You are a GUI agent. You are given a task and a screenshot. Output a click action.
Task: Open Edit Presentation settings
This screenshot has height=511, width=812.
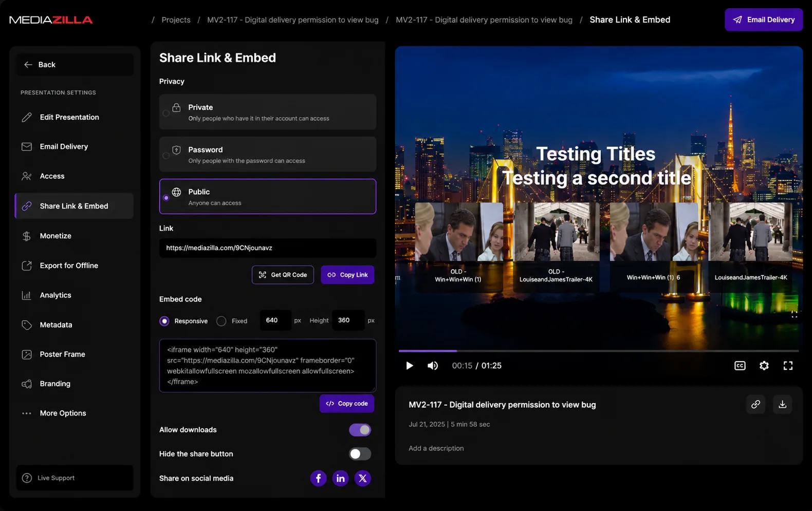click(75, 117)
